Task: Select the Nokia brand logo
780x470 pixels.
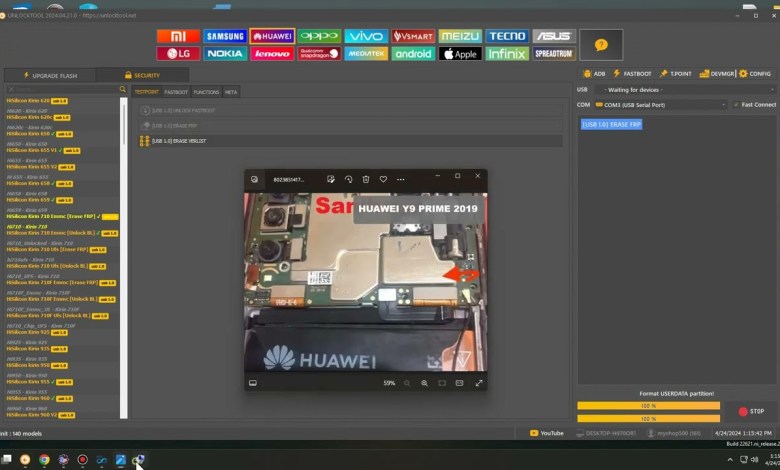Action: [225, 54]
